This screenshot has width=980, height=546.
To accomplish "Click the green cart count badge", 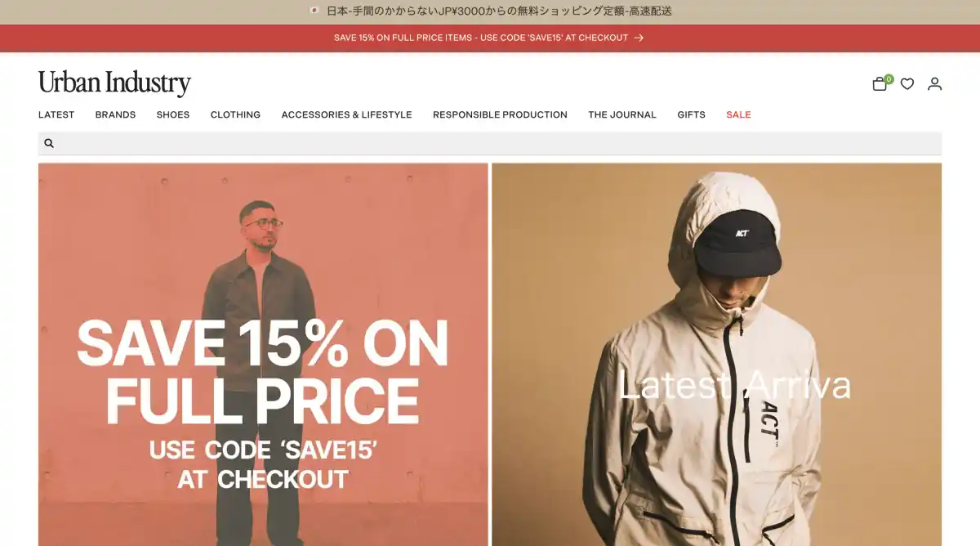I will [889, 79].
